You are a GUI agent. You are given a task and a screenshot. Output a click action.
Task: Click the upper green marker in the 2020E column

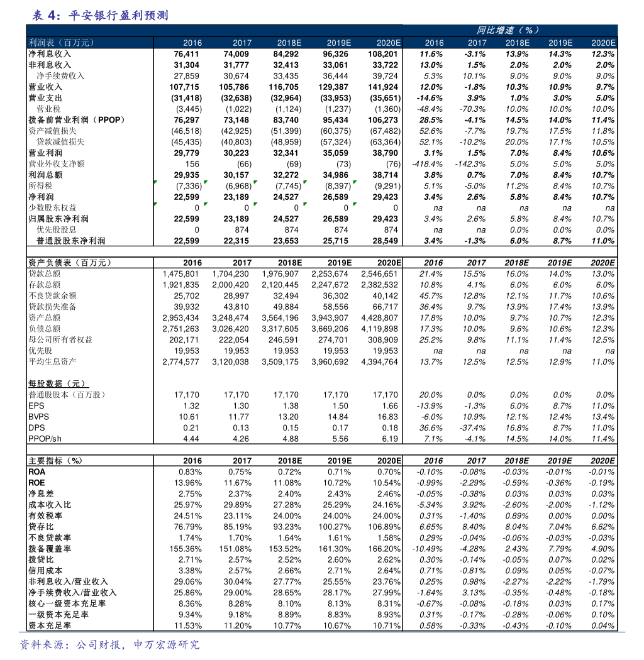355,182
